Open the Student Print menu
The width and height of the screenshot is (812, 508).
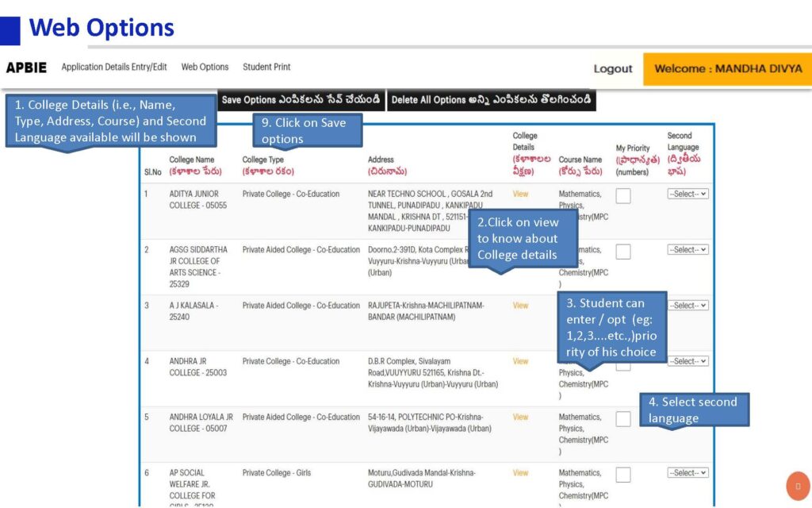266,67
